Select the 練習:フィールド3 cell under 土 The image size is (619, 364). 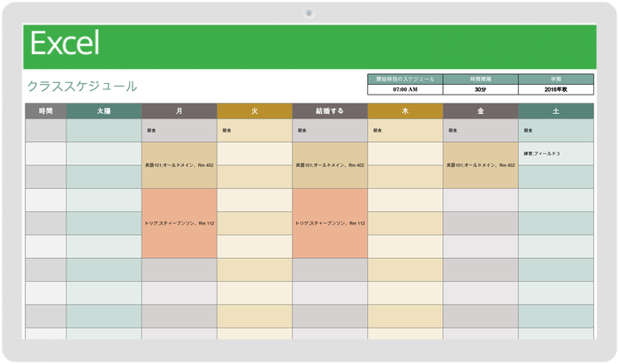[x=556, y=154]
